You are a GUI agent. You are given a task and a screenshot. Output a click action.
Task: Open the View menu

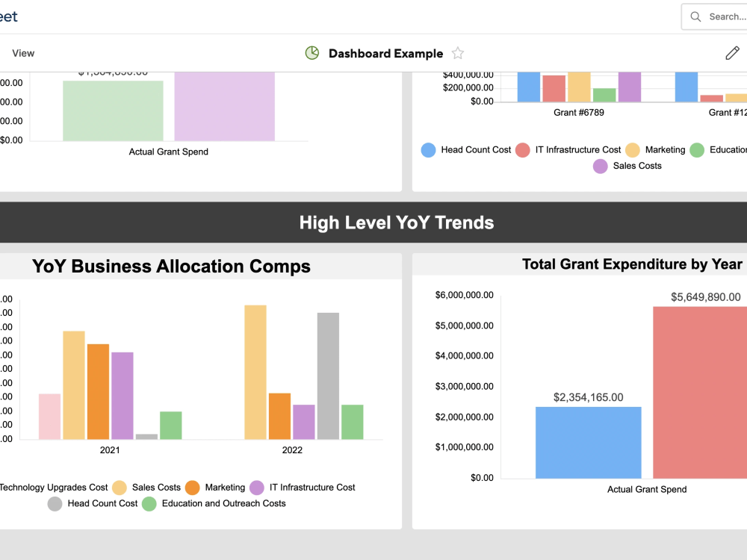pos(22,53)
